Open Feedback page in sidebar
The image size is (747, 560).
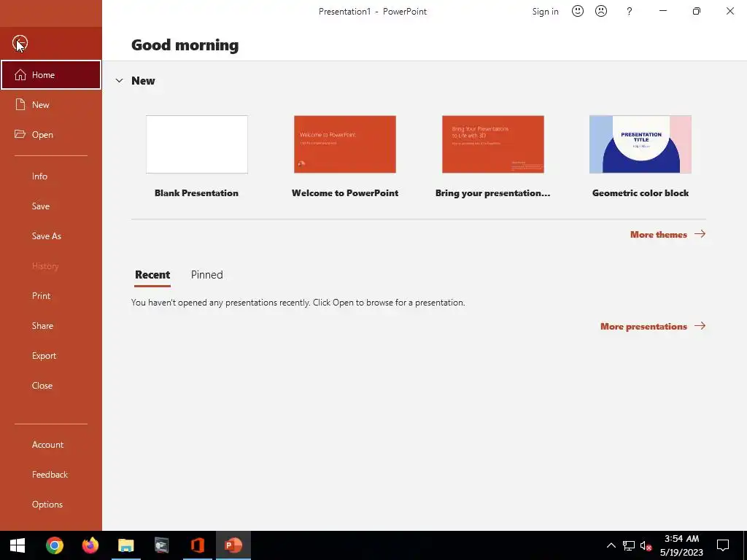(51, 474)
